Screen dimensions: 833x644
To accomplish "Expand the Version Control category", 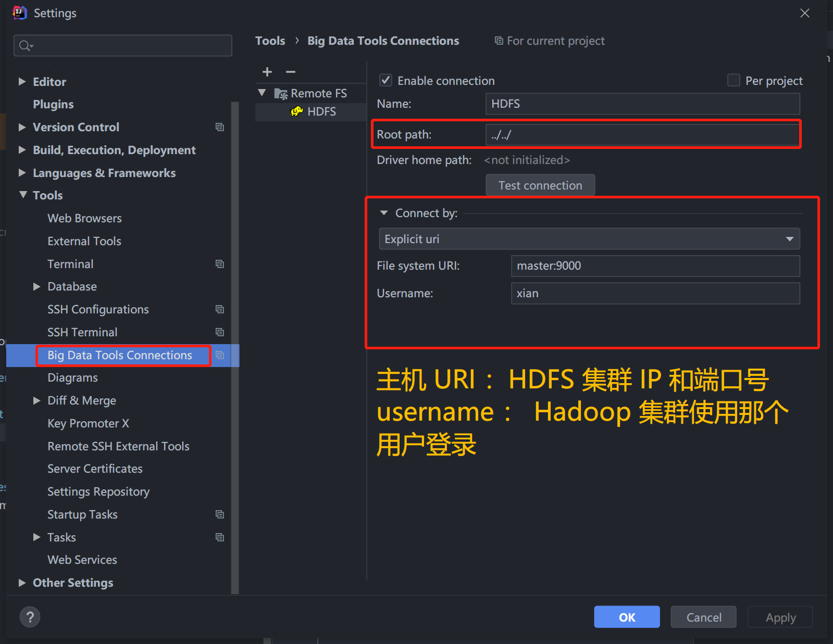I will pos(22,127).
